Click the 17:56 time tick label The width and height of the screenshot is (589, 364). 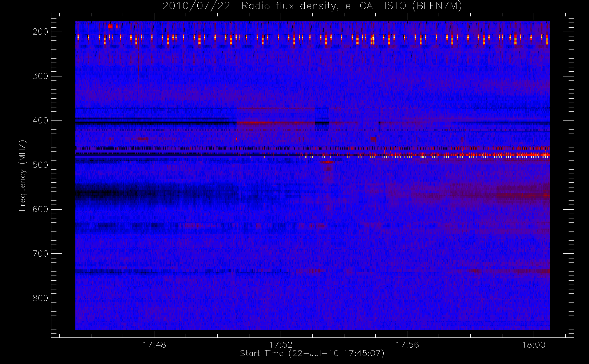click(407, 345)
